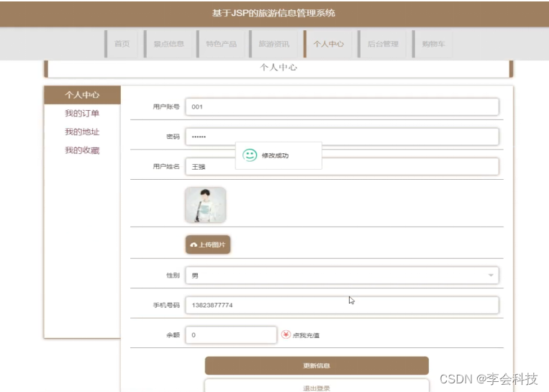Open 我的地址 in the sidebar
Viewport: 549px width, 392px height.
point(82,132)
